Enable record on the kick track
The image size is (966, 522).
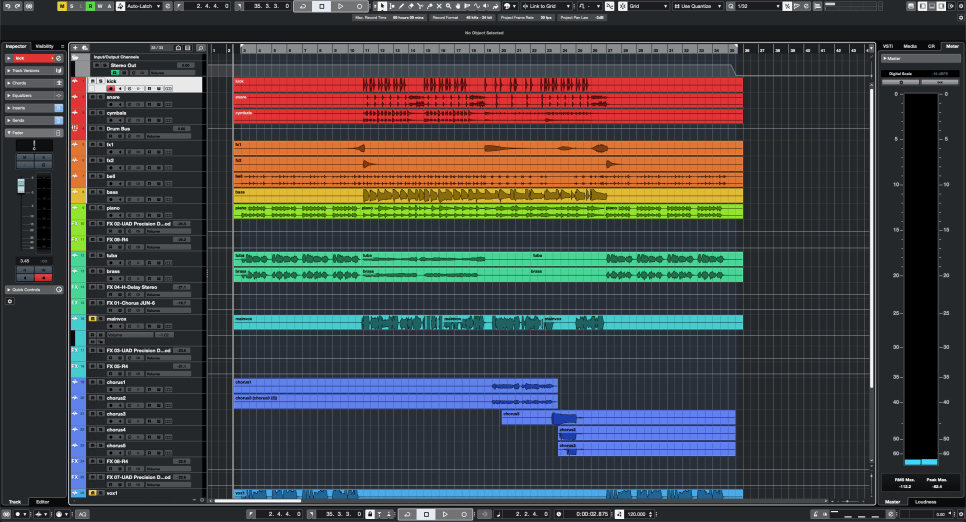111,89
